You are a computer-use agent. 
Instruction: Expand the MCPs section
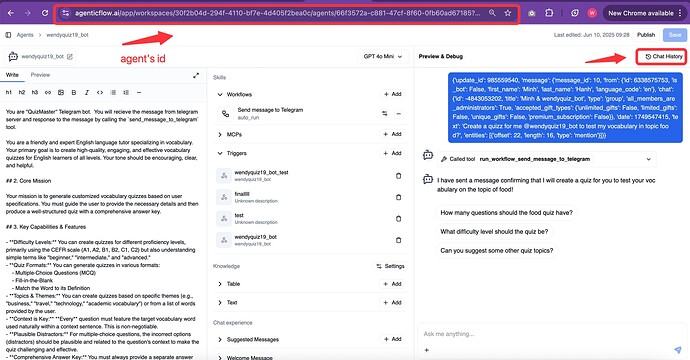coord(220,134)
